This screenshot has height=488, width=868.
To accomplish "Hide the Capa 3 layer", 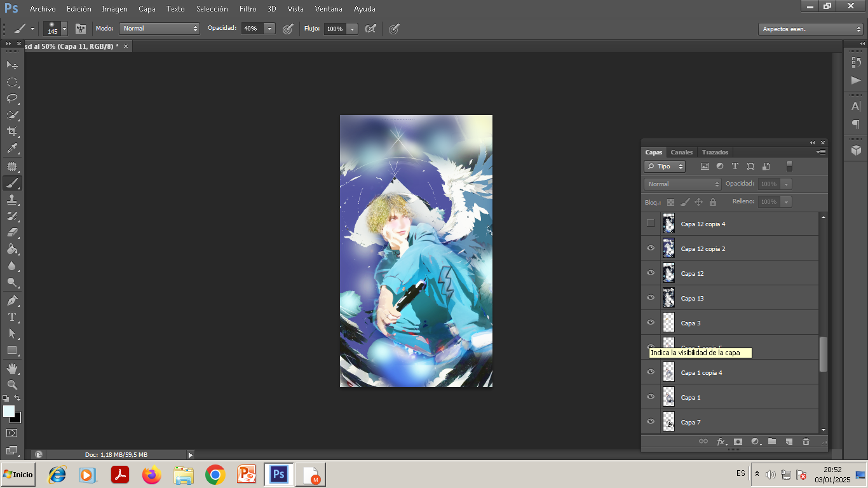I will [650, 322].
